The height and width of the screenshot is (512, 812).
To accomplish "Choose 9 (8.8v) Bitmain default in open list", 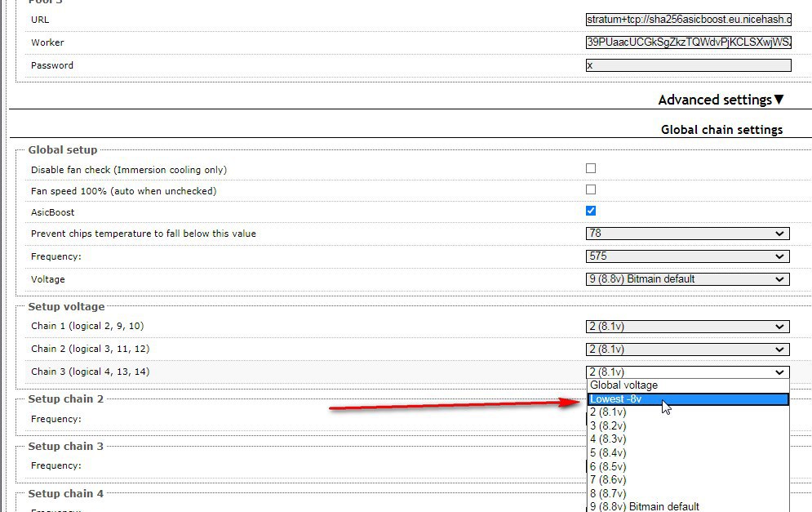I will 688,506.
